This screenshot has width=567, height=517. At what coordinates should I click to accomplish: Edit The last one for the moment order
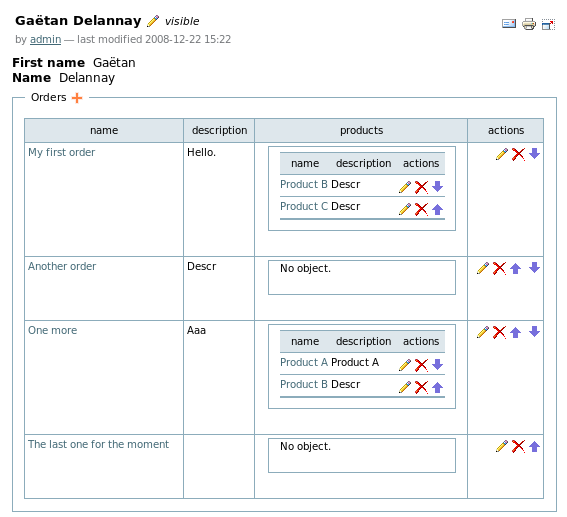pos(502,446)
